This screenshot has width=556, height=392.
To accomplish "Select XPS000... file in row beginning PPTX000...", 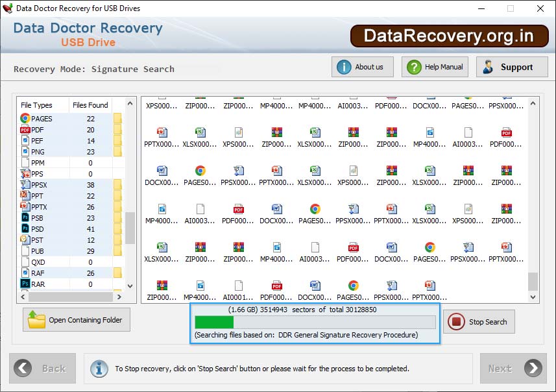I will coord(238,138).
